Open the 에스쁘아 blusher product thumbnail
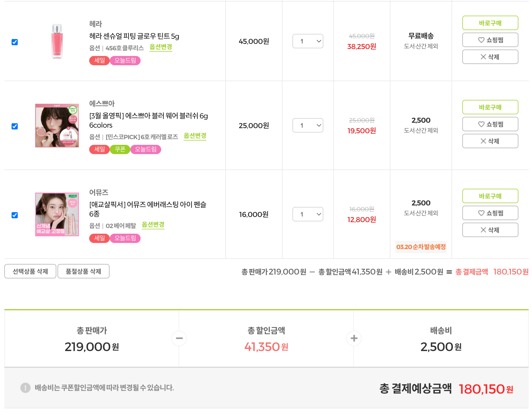This screenshot has height=415, width=532. tap(57, 126)
